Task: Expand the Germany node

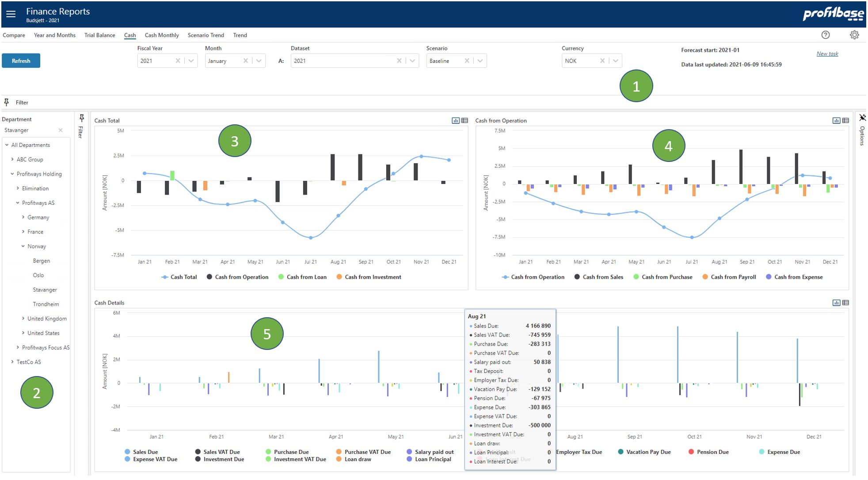Action: [23, 217]
